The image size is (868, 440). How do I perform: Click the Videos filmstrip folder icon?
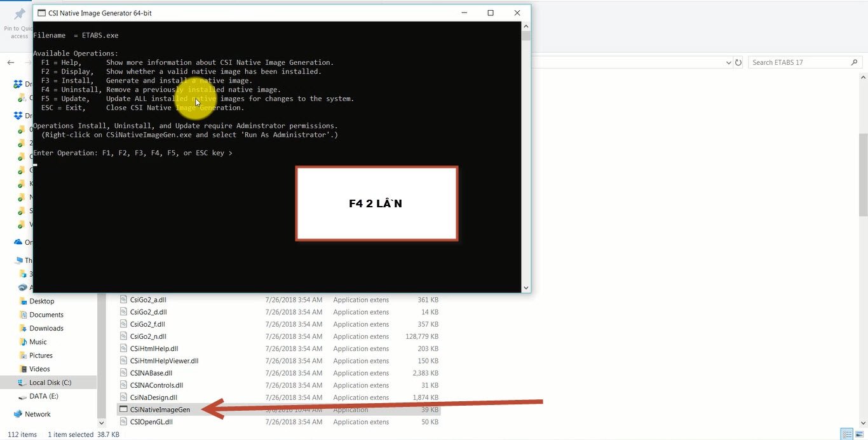[23, 369]
